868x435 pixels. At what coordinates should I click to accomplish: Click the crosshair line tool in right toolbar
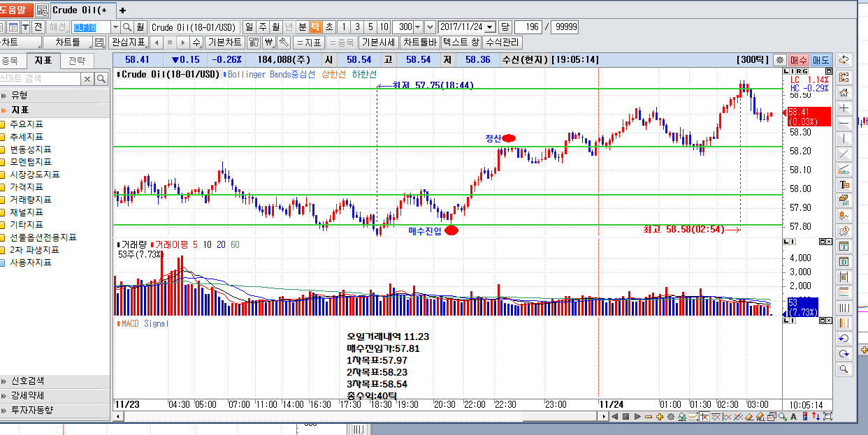click(844, 108)
